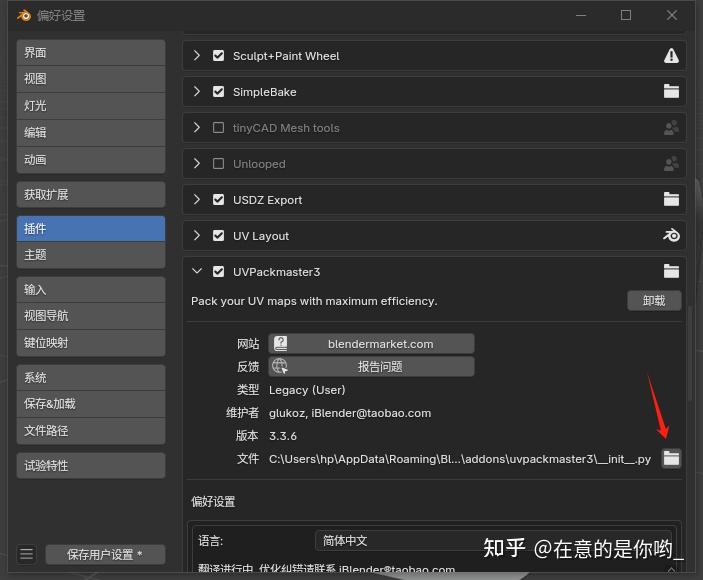This screenshot has width=703, height=580.
Task: Click the version text 3.3.6
Action: 282,436
